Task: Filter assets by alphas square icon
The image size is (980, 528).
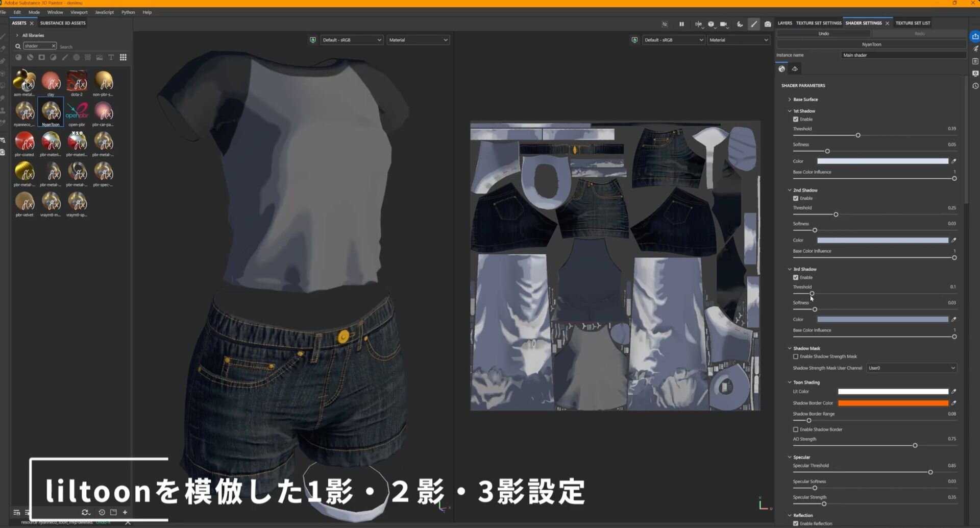Action: (x=41, y=57)
